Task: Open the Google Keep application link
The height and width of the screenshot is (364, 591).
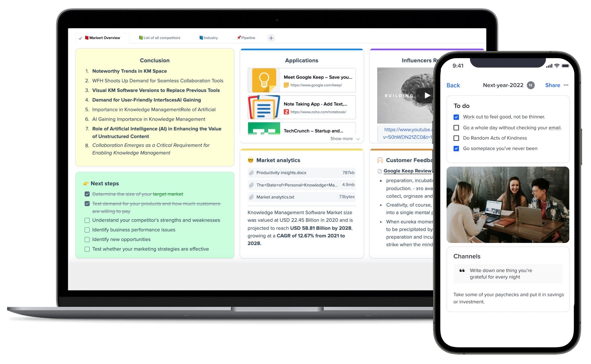Action: (x=316, y=85)
